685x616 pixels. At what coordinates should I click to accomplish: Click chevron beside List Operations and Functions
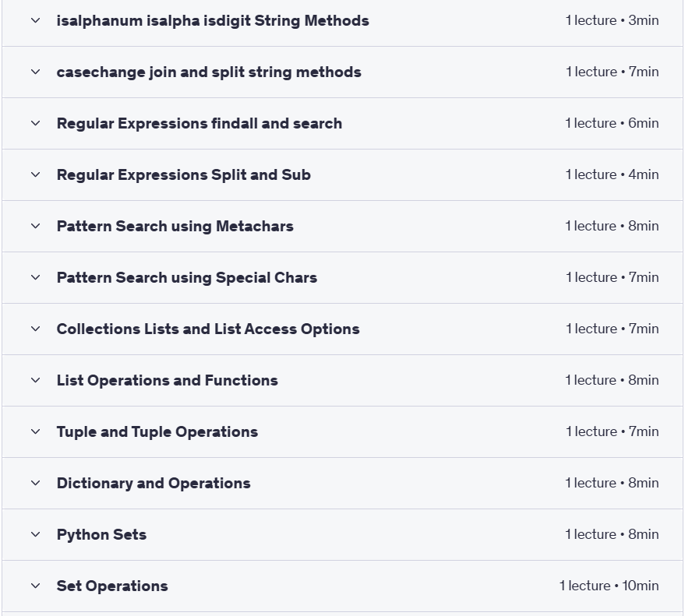tap(36, 380)
